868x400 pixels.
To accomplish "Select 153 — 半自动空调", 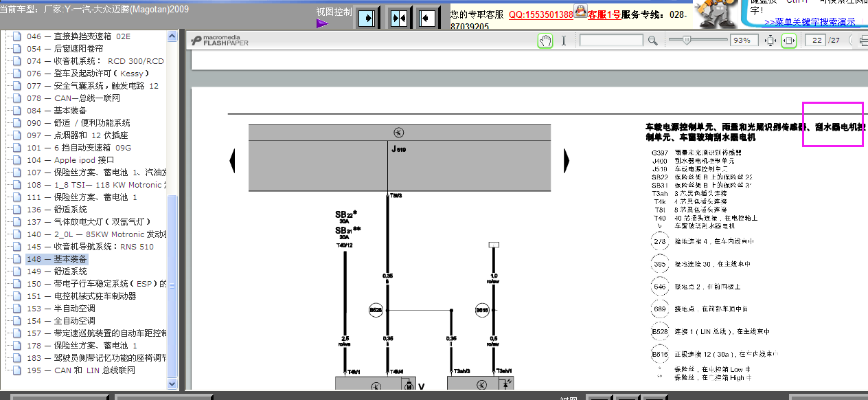I will pyautogui.click(x=61, y=309).
